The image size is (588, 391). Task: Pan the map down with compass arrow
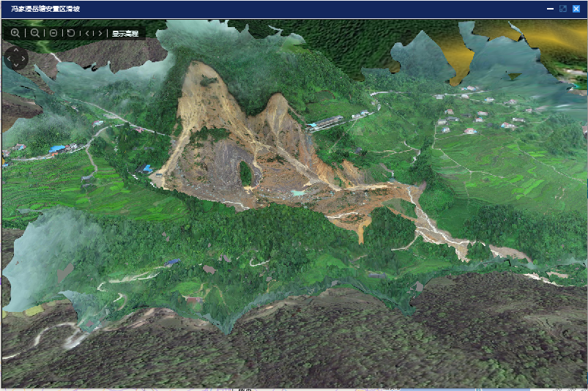[16, 65]
